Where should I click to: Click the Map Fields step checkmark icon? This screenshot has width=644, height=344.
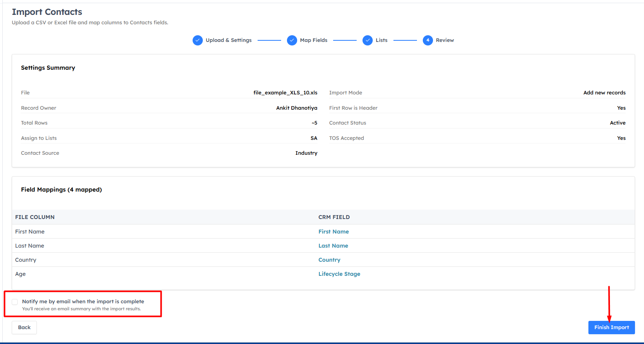click(292, 40)
